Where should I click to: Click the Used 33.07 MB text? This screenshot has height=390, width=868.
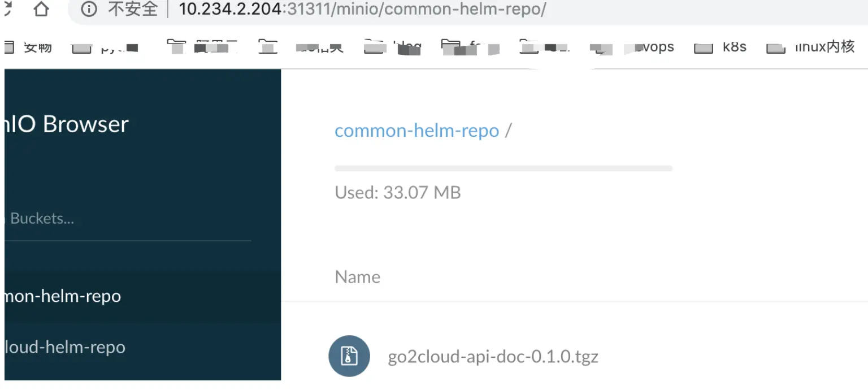pyautogui.click(x=398, y=193)
